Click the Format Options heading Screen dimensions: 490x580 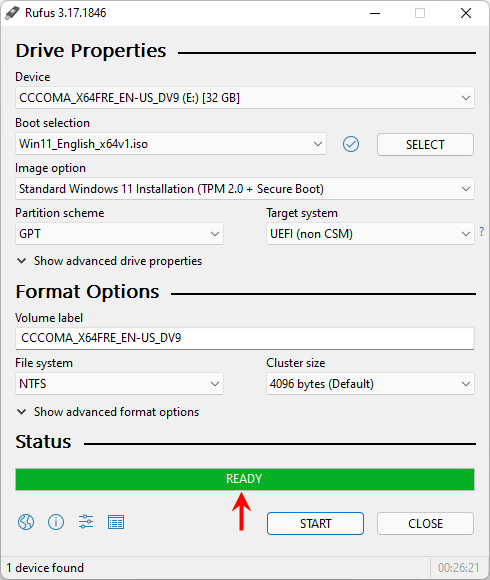point(87,292)
